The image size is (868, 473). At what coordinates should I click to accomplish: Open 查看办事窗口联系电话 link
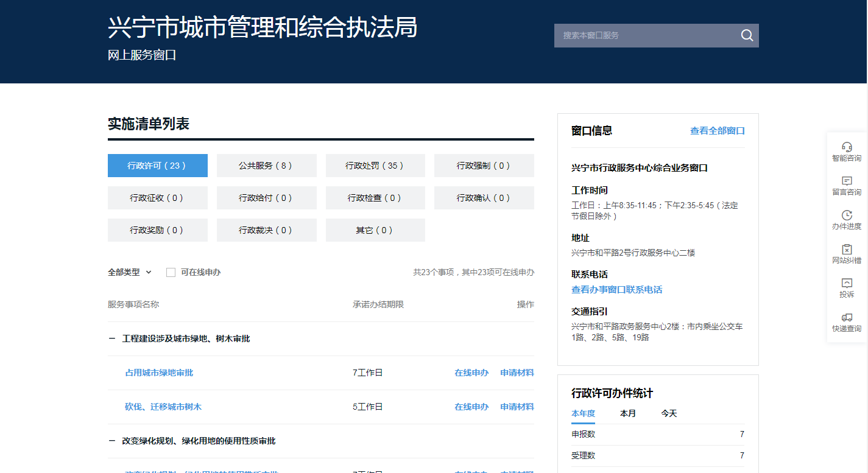[x=617, y=290]
